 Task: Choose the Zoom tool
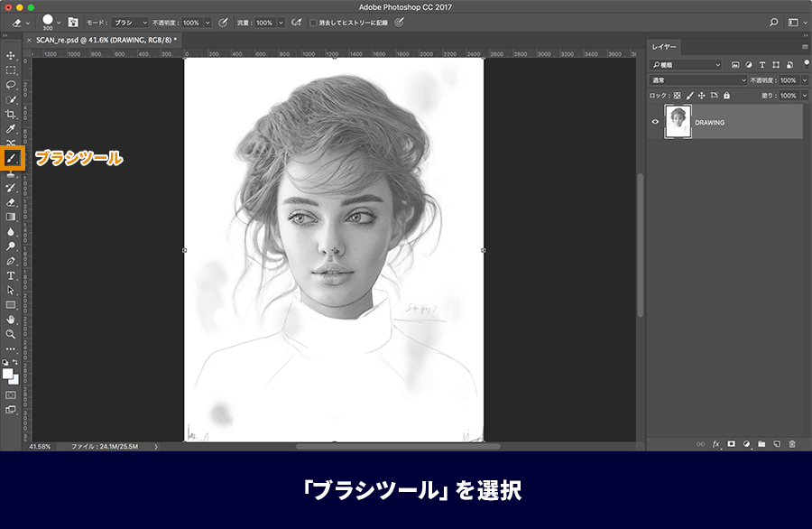(10, 334)
